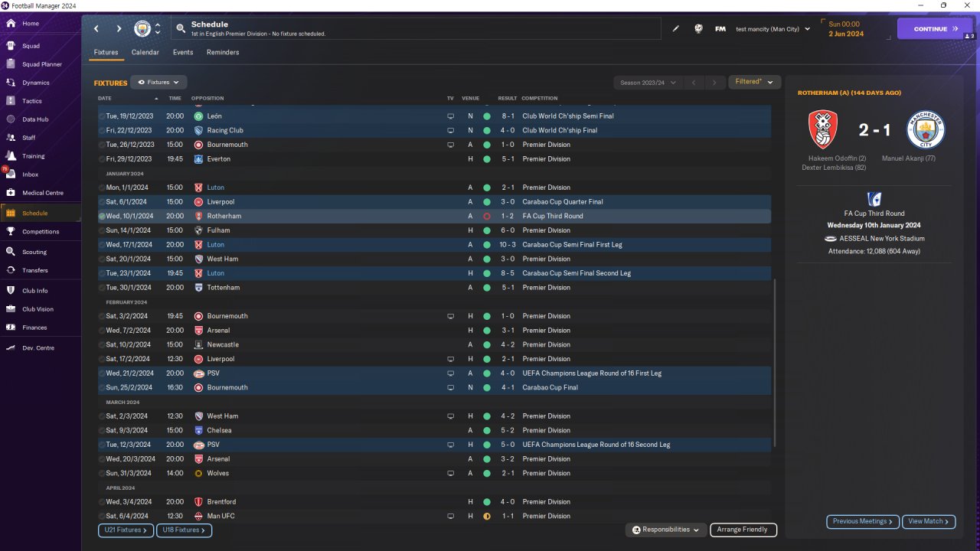
Task: Click the View Match button
Action: 929,521
